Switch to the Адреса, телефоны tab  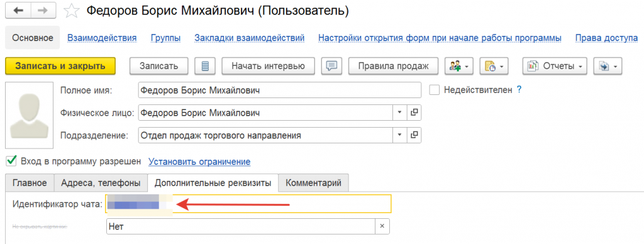pyautogui.click(x=101, y=183)
